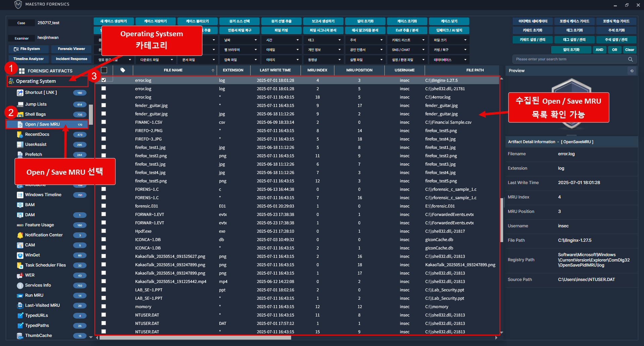Toggle the select-all header checkbox
The height and width of the screenshot is (346, 644).
(104, 70)
